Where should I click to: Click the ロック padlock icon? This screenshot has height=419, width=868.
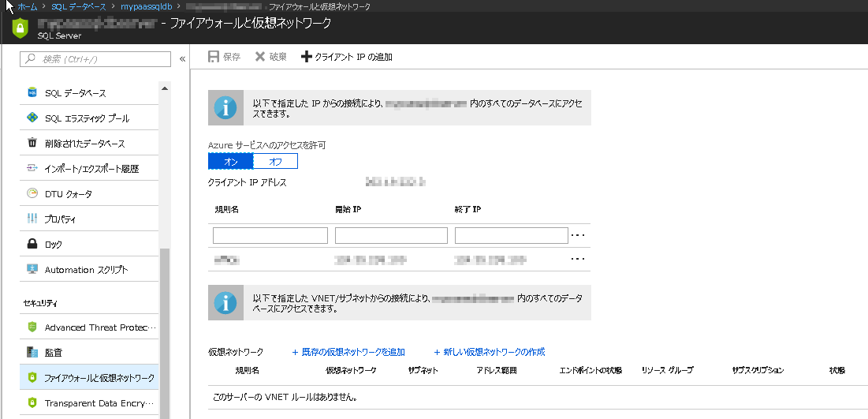(32, 245)
